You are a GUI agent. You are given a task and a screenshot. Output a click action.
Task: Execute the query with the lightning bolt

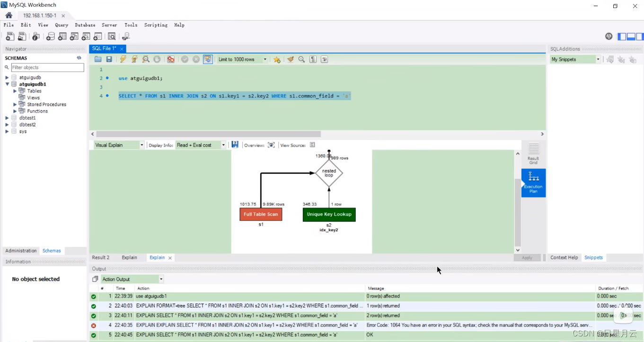click(123, 59)
